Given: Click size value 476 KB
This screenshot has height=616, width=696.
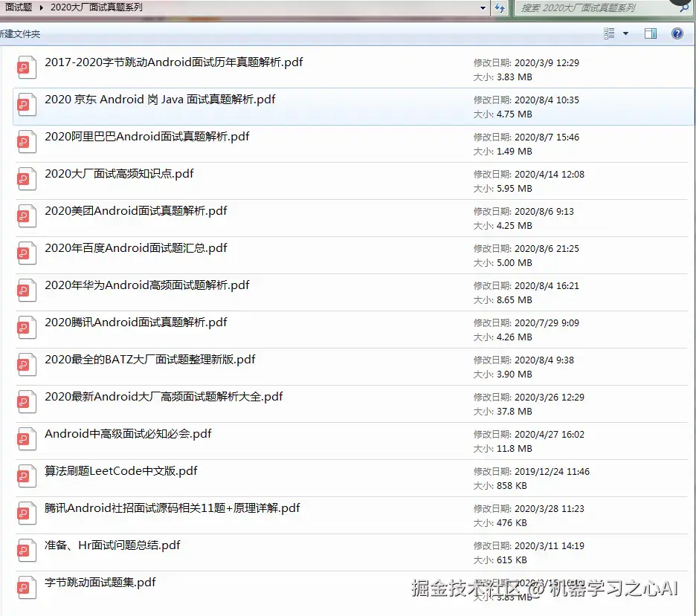Looking at the screenshot, I should click(512, 523).
